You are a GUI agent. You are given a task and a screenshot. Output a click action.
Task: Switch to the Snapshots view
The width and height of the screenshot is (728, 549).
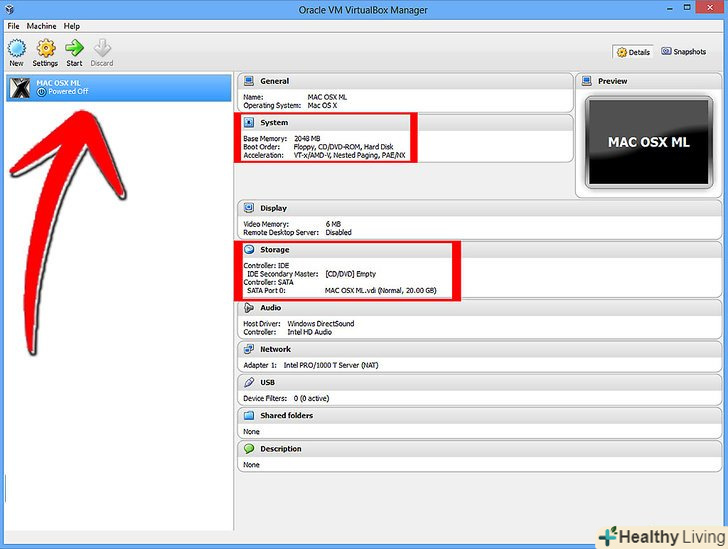click(683, 52)
